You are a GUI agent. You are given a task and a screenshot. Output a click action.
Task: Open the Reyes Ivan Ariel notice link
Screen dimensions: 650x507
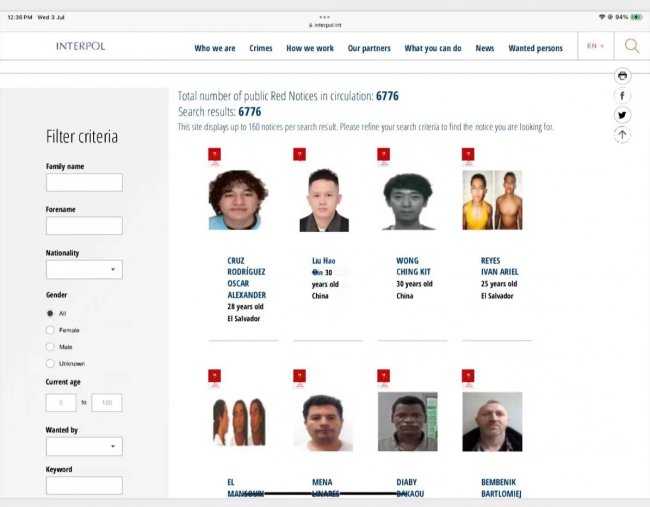point(499,266)
